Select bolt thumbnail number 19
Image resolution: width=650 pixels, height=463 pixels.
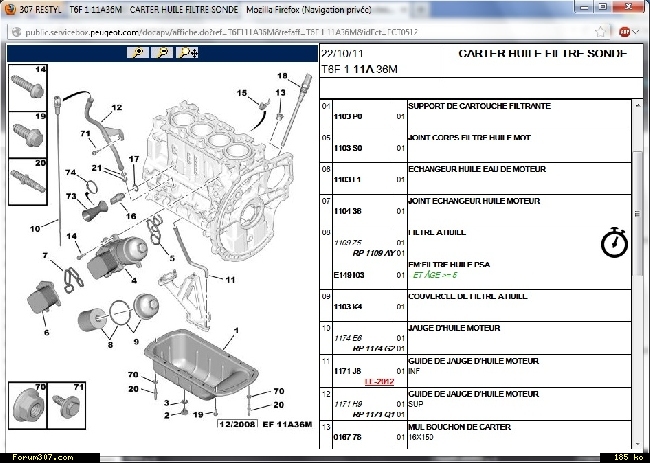[28, 135]
